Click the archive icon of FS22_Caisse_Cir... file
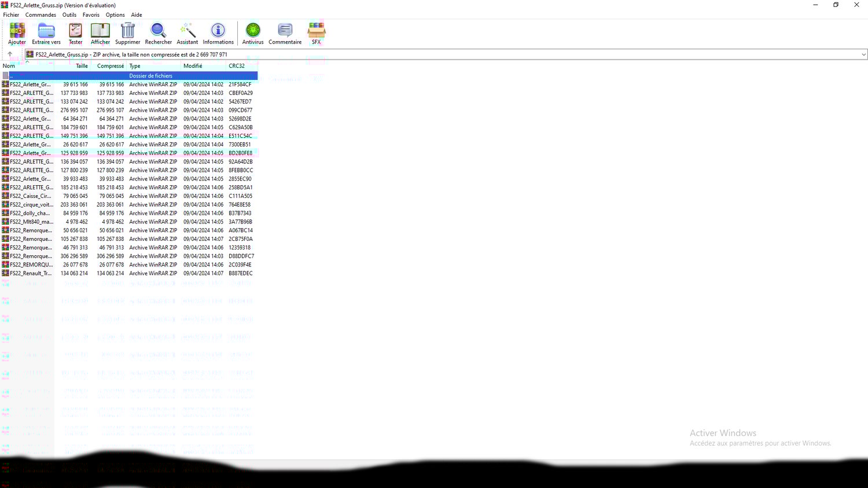 [x=5, y=196]
